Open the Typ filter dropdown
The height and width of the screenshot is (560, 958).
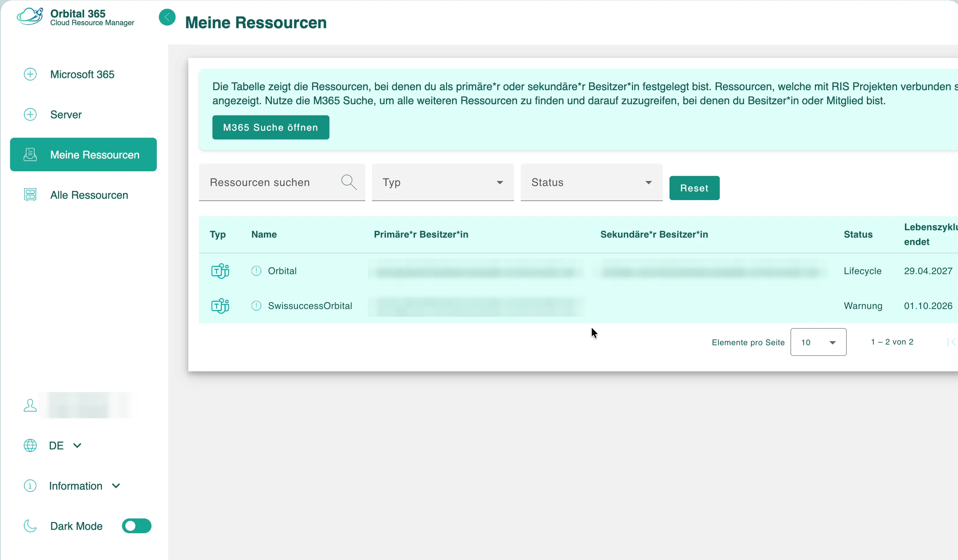(443, 183)
